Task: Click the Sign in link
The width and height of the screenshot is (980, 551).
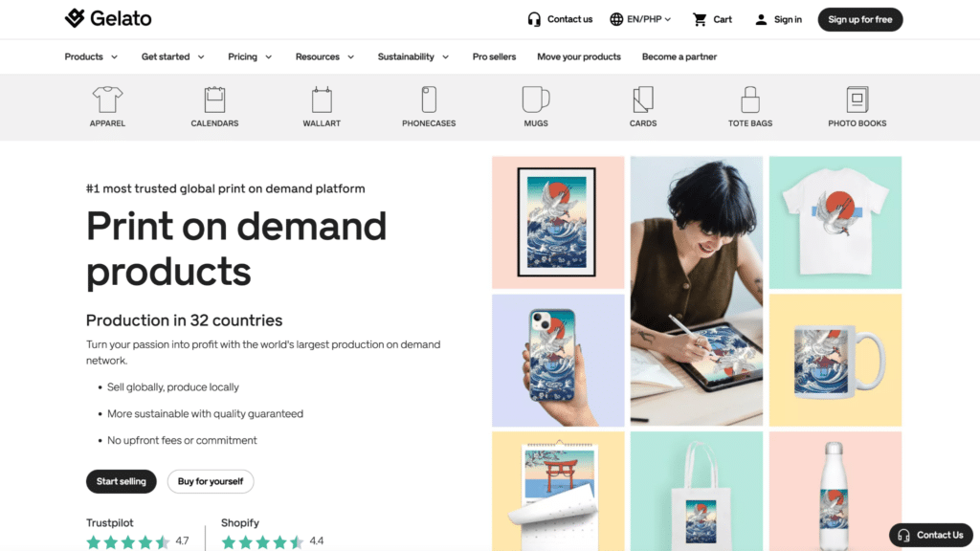Action: pyautogui.click(x=788, y=19)
